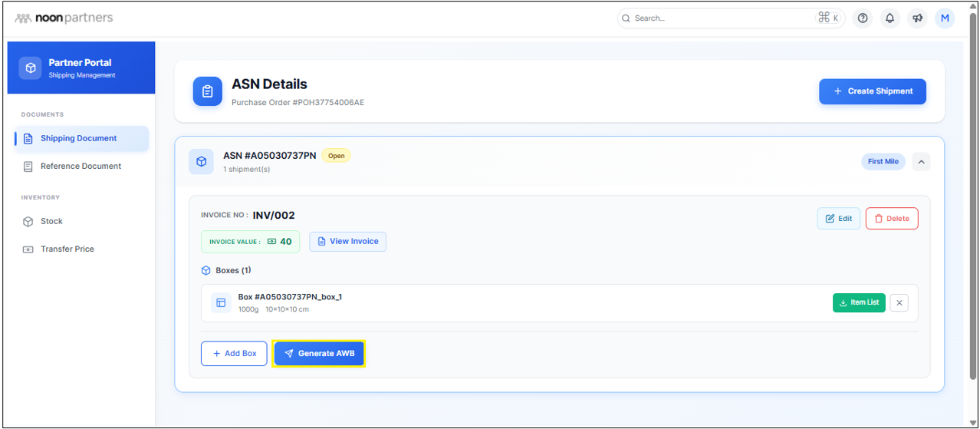Viewport: 980px width, 429px height.
Task: Edit invoice INV/002
Action: coord(838,219)
